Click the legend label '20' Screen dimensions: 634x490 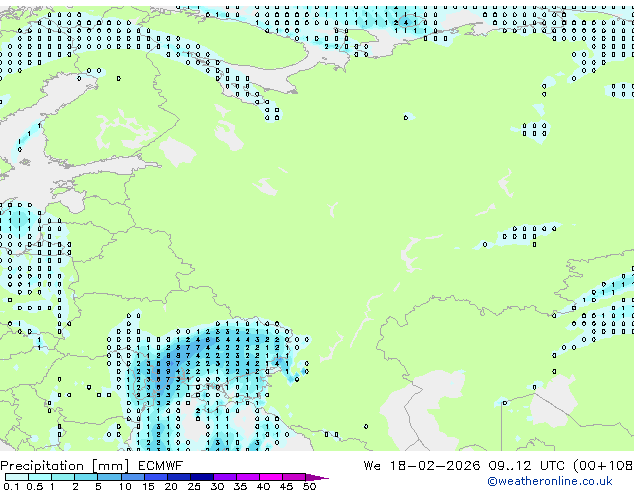171,486
